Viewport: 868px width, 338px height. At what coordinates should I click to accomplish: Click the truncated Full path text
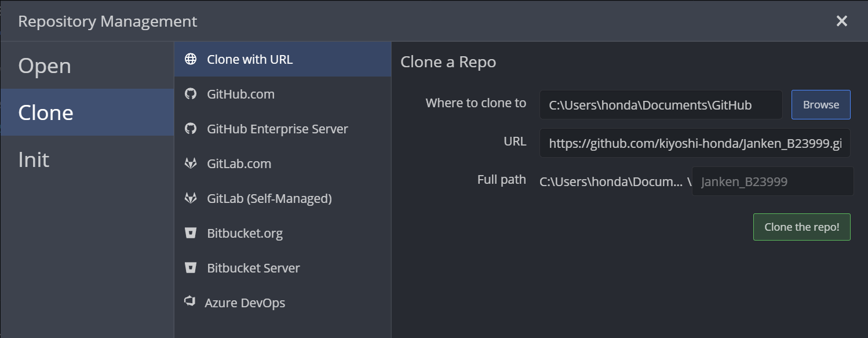click(x=611, y=182)
